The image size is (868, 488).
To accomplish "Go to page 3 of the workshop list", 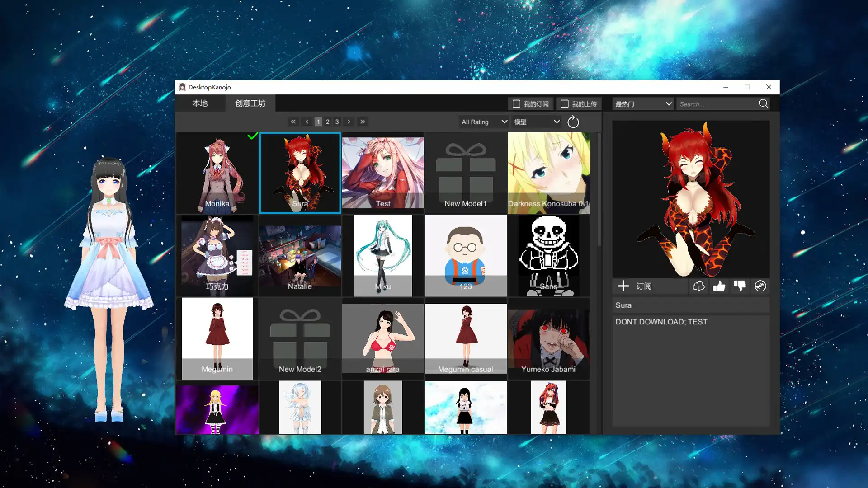I will [x=337, y=122].
